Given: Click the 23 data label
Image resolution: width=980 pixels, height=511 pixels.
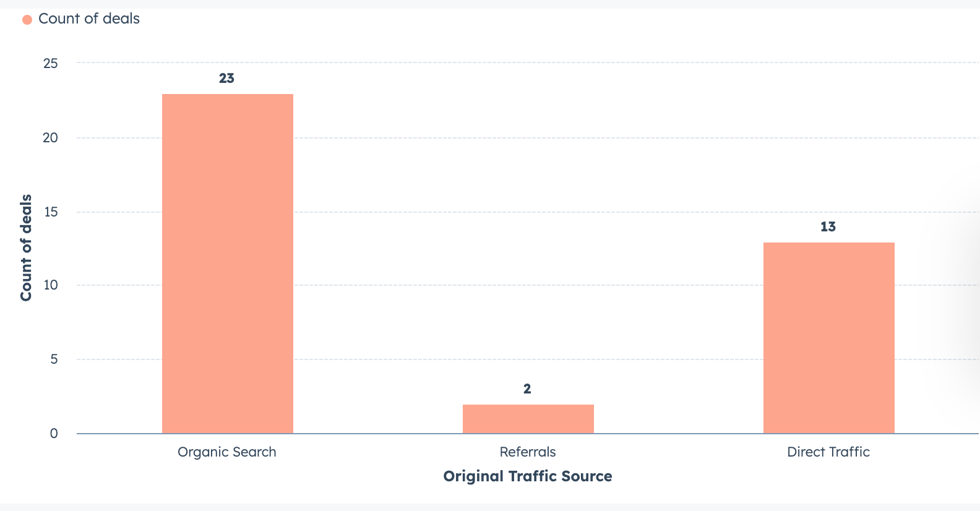Looking at the screenshot, I should 226,79.
